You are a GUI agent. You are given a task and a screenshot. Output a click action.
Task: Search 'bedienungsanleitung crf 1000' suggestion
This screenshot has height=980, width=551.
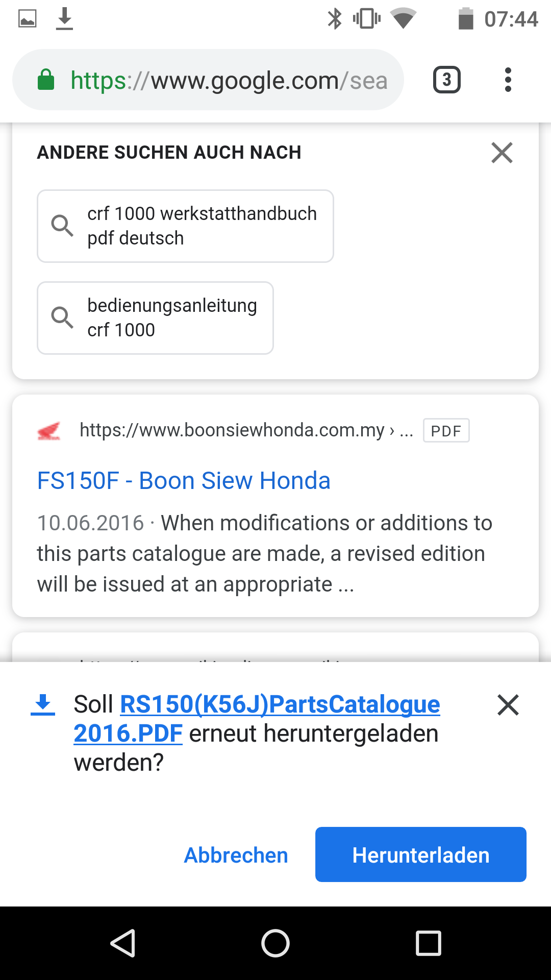coord(155,318)
